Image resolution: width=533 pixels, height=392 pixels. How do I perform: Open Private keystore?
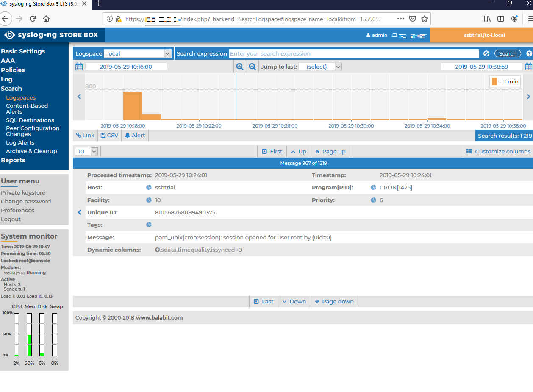(23, 193)
